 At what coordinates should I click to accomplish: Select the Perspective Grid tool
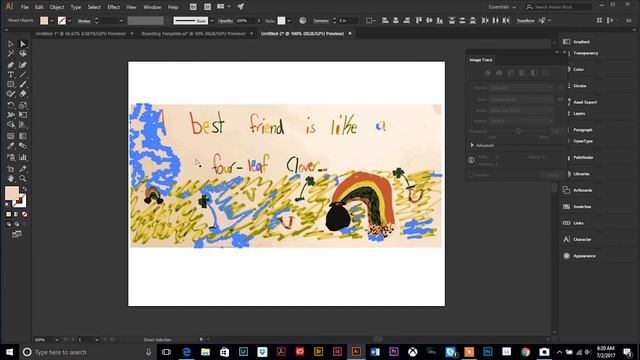pos(23,125)
